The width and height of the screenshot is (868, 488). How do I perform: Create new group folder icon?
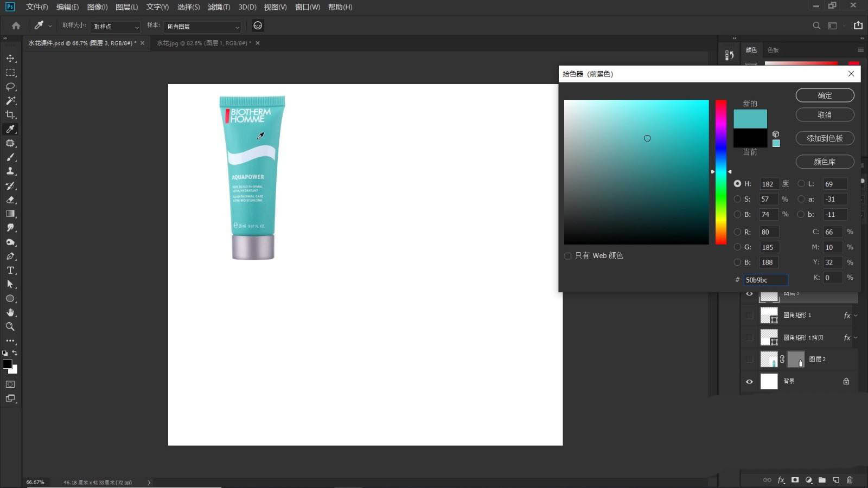[x=822, y=480]
